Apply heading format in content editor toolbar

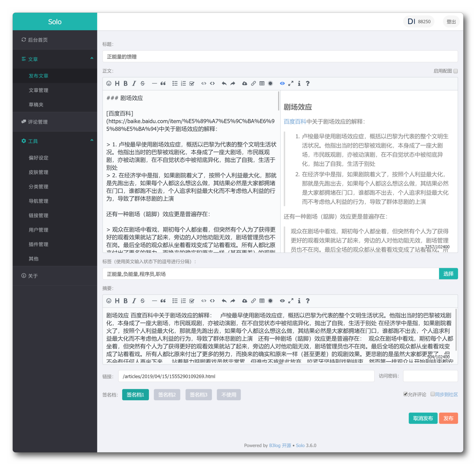(117, 83)
